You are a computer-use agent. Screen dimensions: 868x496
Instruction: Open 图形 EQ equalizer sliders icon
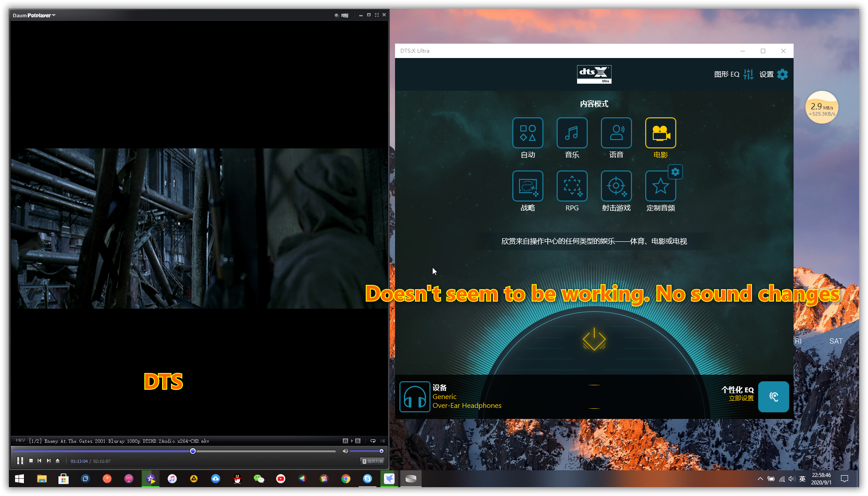pos(748,74)
